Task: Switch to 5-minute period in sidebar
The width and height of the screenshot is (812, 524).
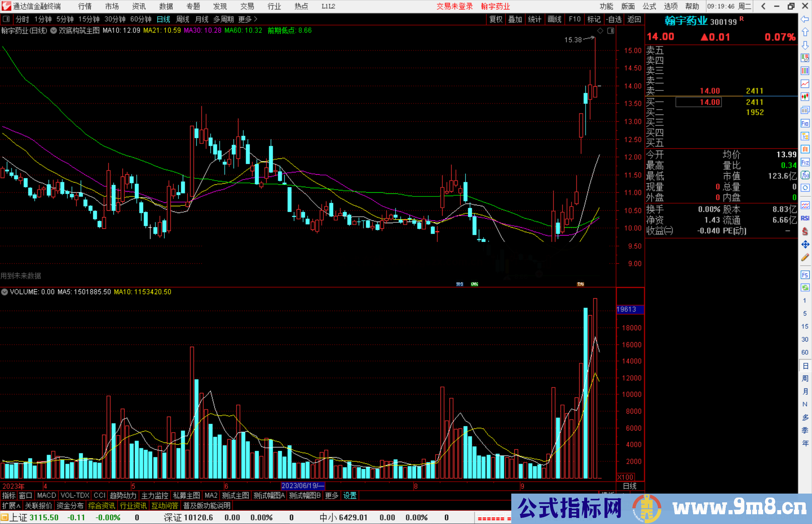Action: [804, 313]
